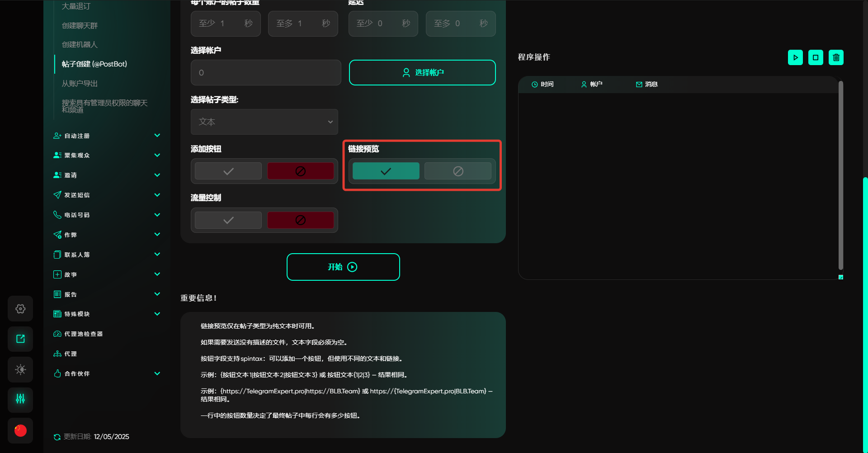Click the China flag language icon
The image size is (868, 453).
(x=20, y=430)
